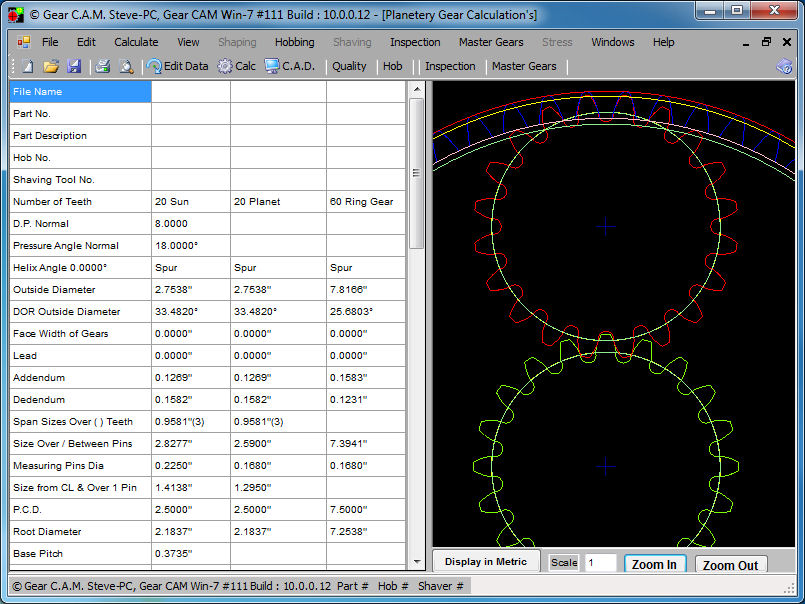Click the green sun gear center cross

click(x=606, y=466)
